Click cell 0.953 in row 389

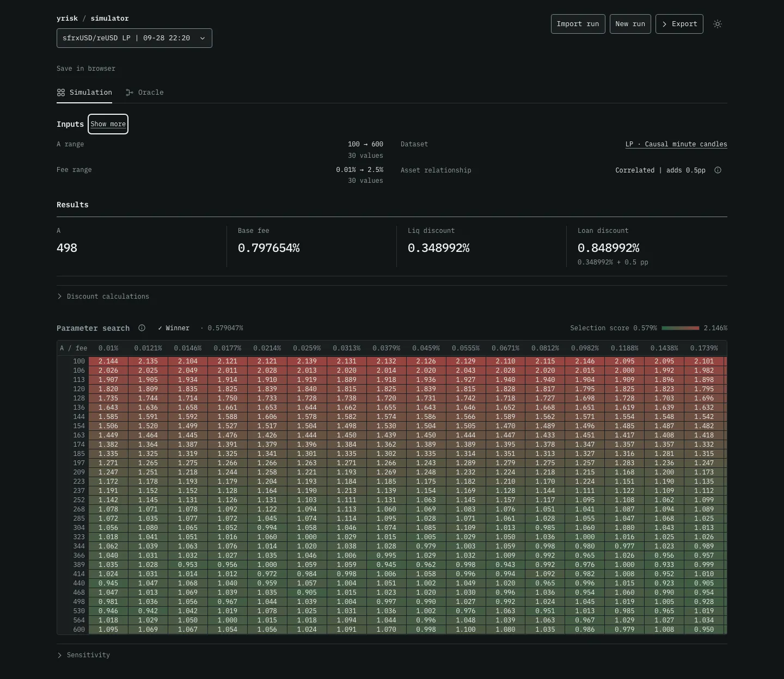(188, 565)
